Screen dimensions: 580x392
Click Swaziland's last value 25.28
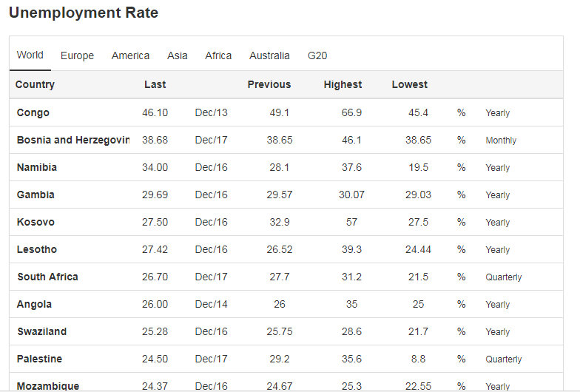155,331
